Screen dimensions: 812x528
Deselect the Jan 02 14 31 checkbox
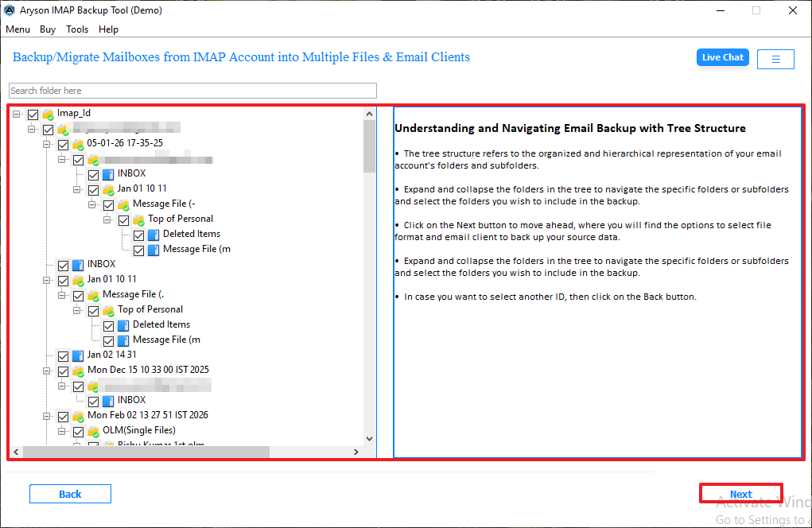pos(63,356)
